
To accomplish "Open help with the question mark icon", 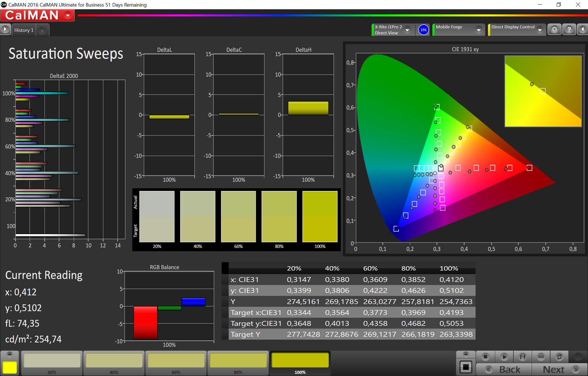I will coord(569,29).
